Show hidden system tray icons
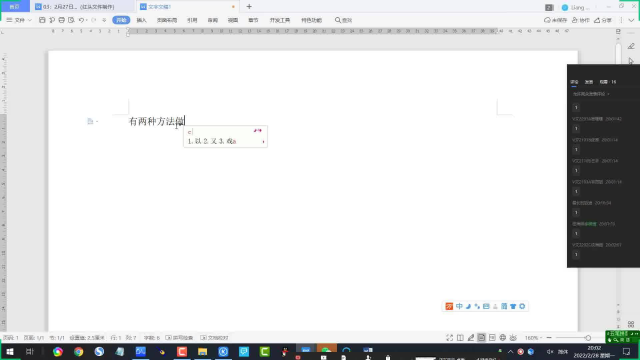 click(510, 351)
